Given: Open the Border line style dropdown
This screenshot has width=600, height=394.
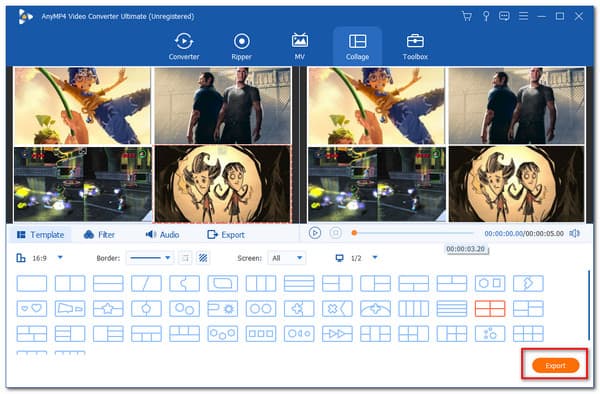Looking at the screenshot, I should [x=150, y=258].
